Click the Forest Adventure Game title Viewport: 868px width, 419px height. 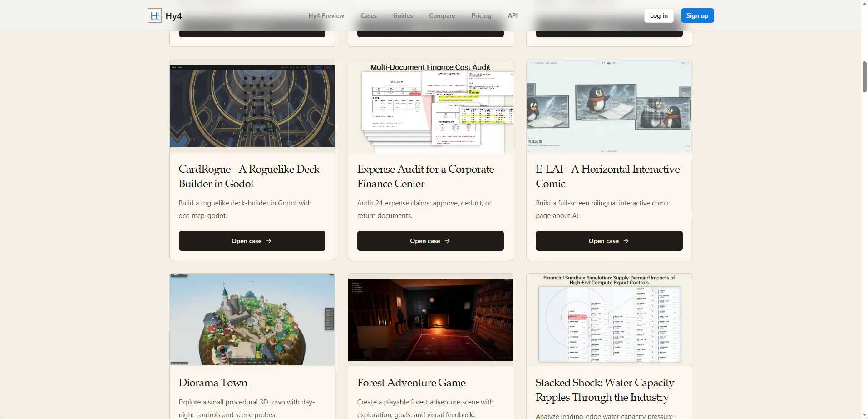pyautogui.click(x=411, y=383)
